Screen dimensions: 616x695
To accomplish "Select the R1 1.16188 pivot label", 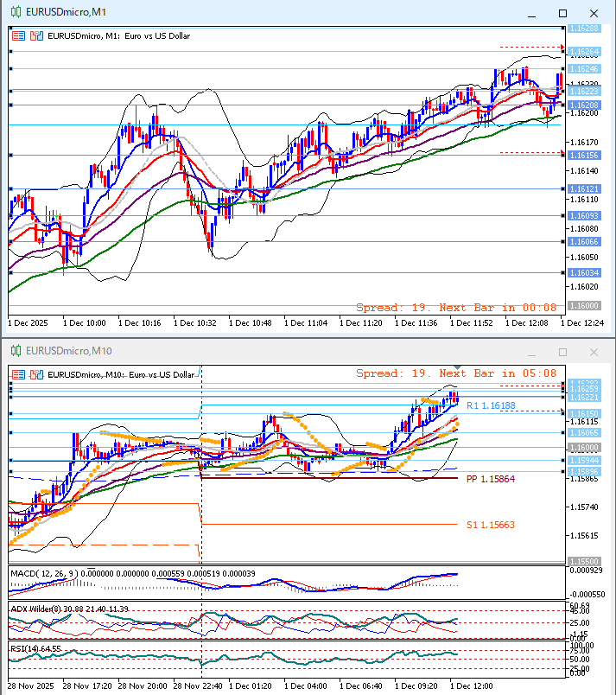I will pyautogui.click(x=491, y=405).
